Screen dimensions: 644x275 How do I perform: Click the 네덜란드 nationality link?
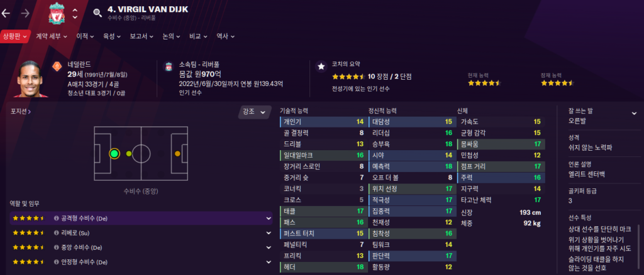tap(79, 65)
